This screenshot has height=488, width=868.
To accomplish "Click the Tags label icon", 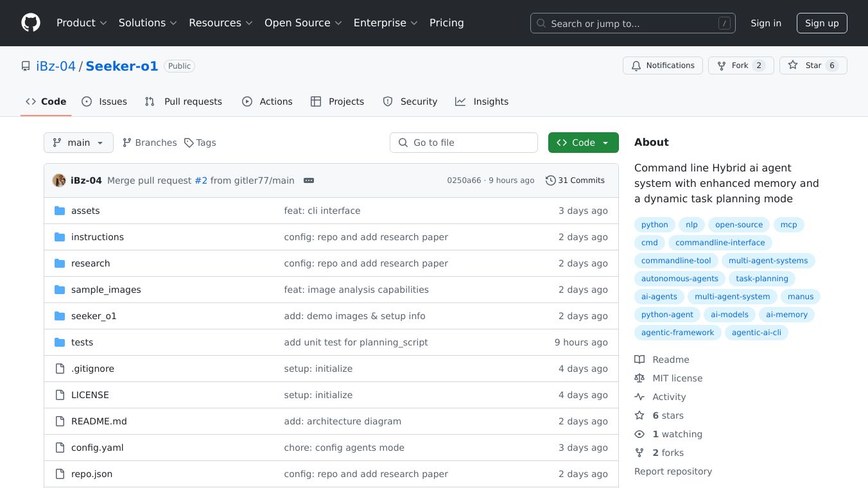I will tap(189, 143).
